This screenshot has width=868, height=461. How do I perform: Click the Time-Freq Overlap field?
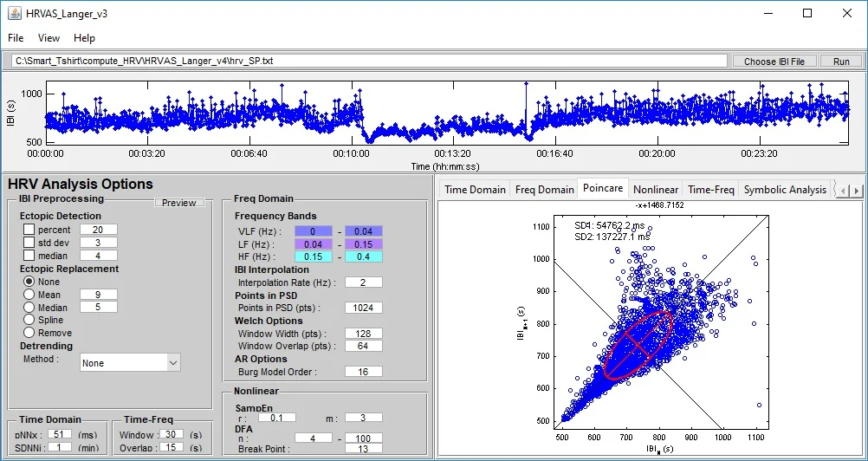click(x=171, y=447)
